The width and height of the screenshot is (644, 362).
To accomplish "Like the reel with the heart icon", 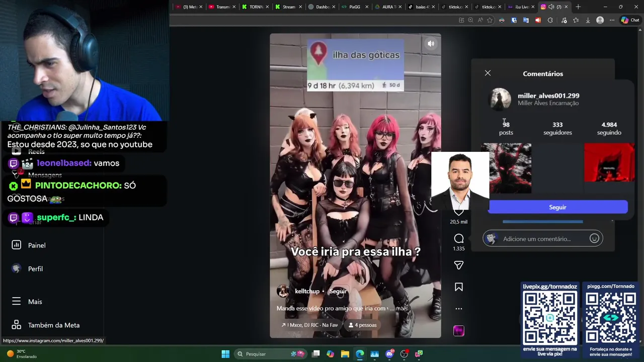I will (x=458, y=212).
